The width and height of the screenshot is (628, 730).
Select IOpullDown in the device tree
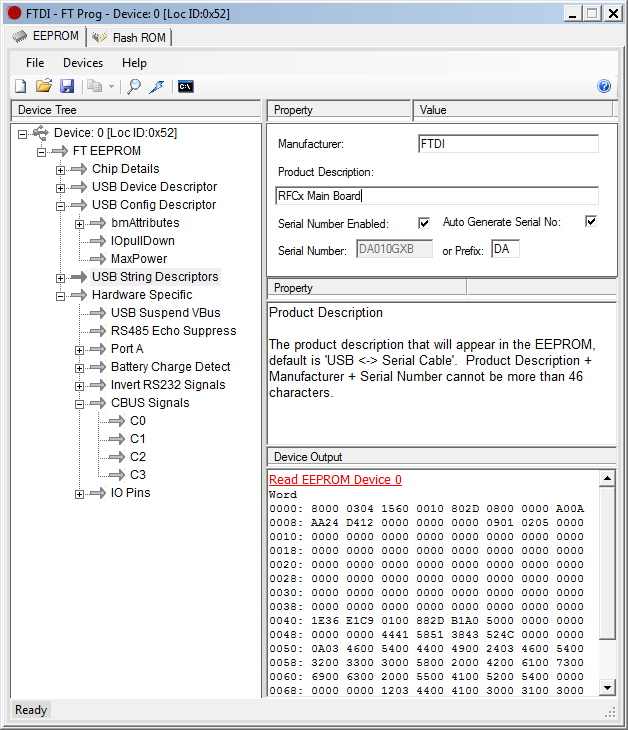tap(142, 241)
